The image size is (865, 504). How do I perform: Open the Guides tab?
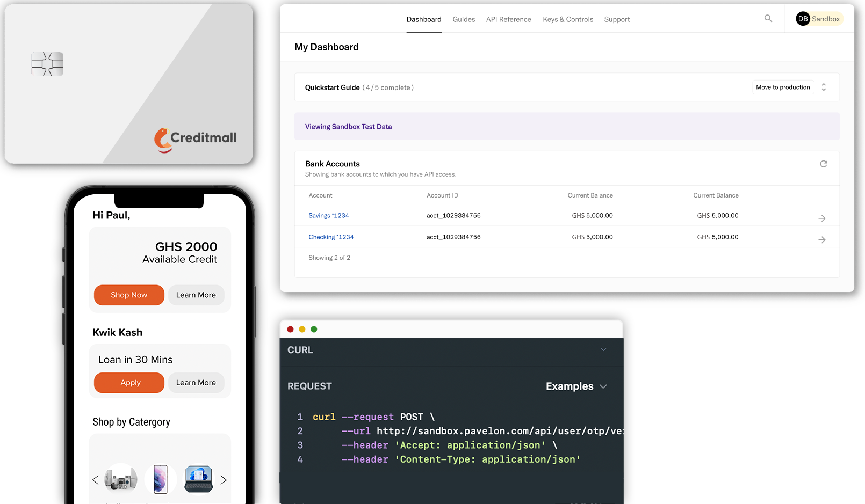click(464, 19)
